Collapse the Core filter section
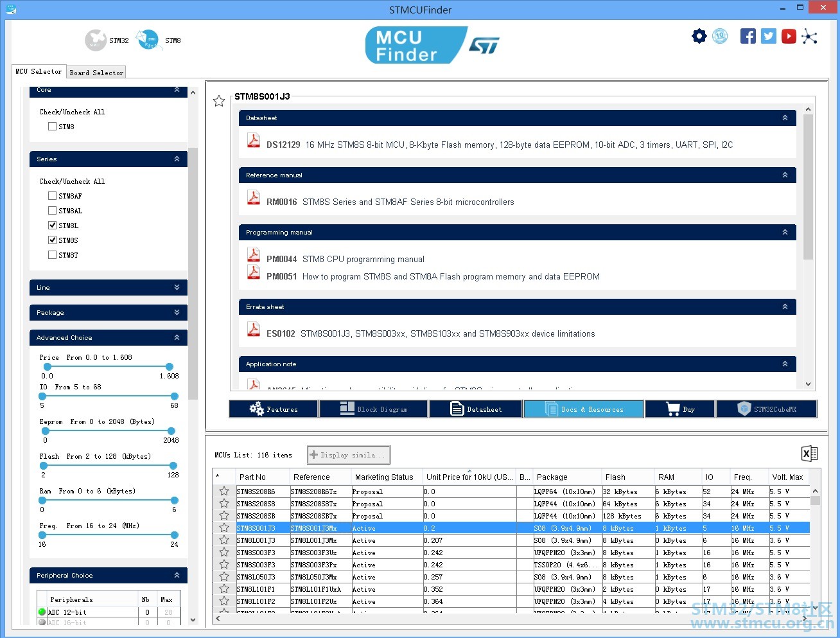The height and width of the screenshot is (638, 840). click(177, 90)
